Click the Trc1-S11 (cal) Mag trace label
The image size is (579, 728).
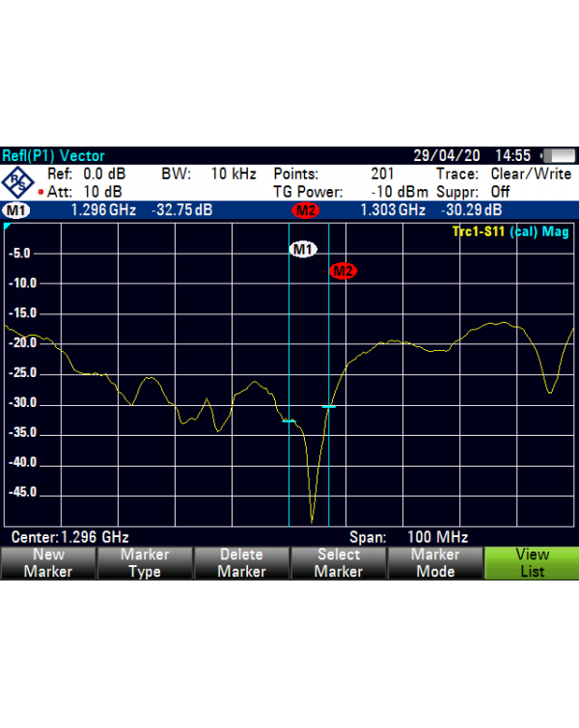point(510,231)
